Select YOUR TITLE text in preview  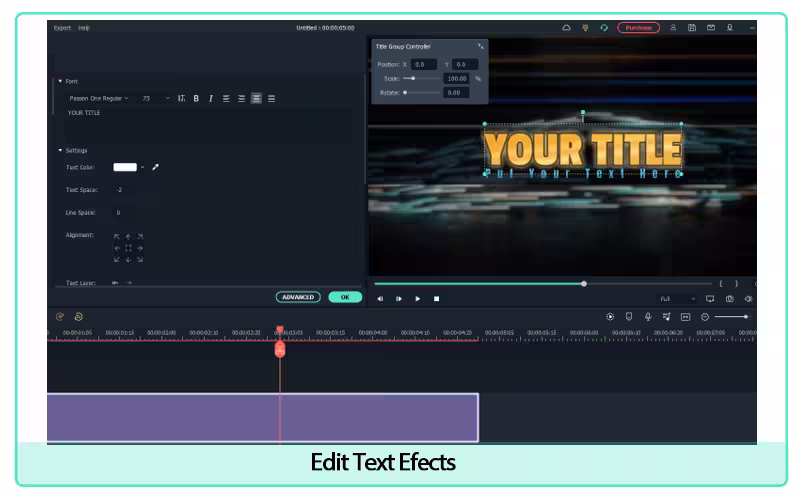[582, 149]
